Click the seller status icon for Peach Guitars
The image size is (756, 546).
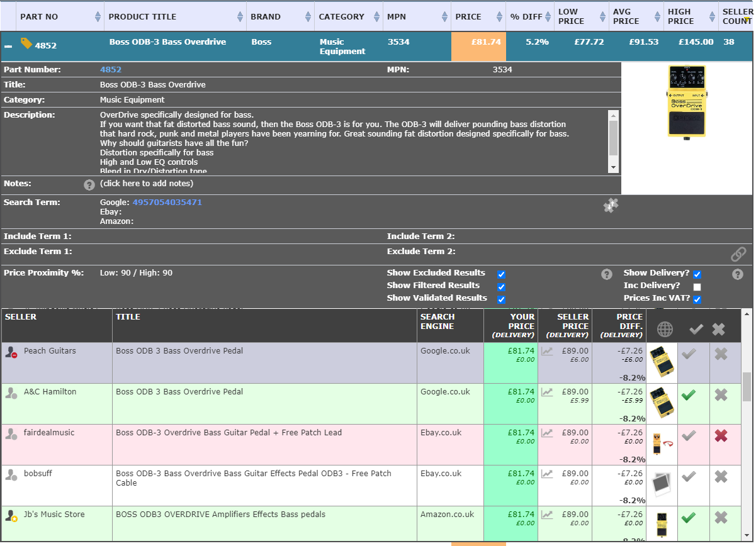(11, 352)
